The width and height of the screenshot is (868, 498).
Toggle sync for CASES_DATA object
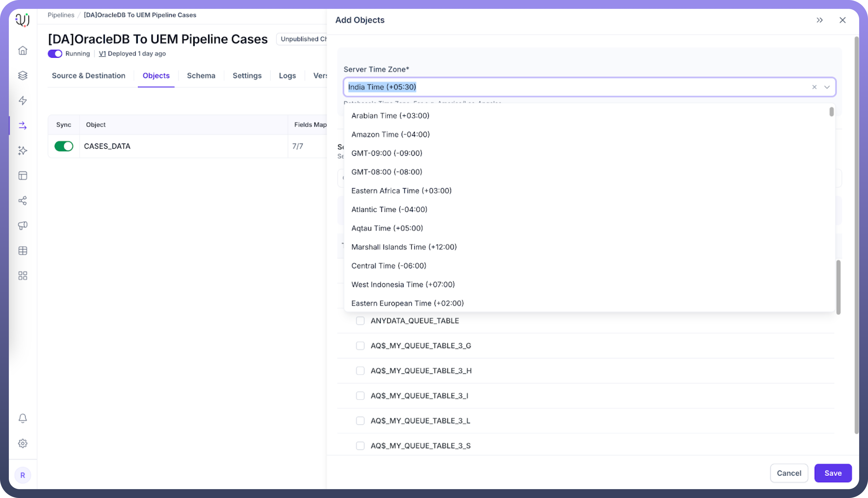[x=64, y=146]
